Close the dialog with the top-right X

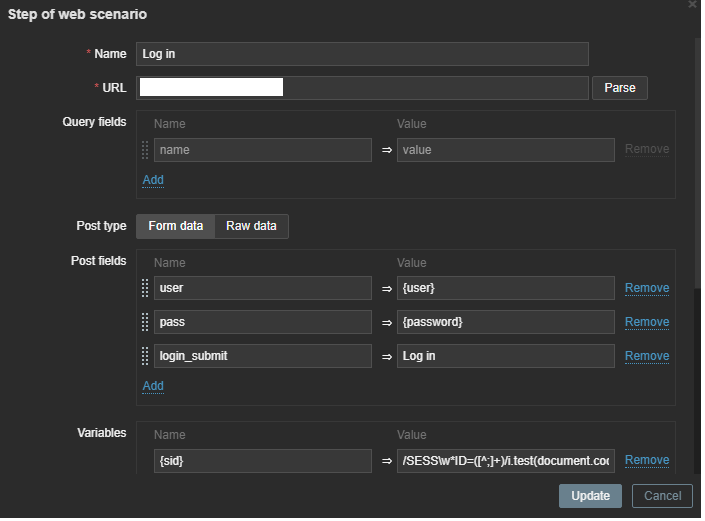pyautogui.click(x=692, y=5)
